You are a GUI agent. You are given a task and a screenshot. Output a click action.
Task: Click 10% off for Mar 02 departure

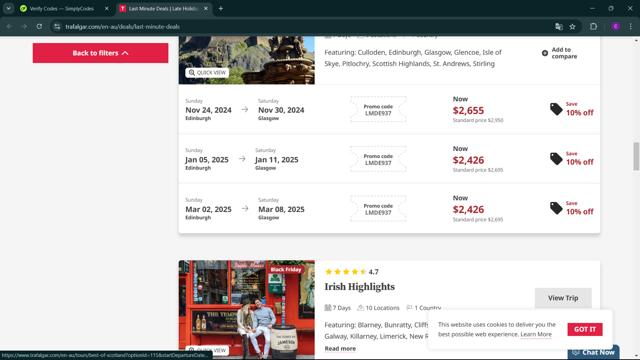pos(580,212)
